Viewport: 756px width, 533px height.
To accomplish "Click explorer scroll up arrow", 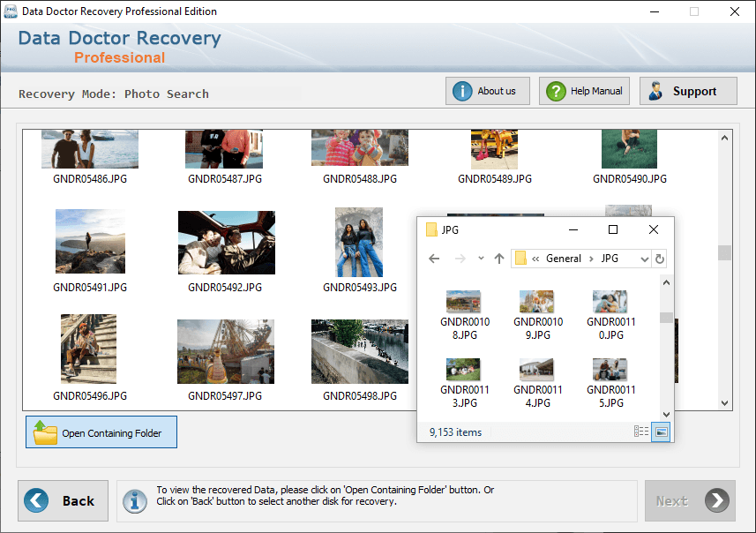I will pyautogui.click(x=666, y=282).
